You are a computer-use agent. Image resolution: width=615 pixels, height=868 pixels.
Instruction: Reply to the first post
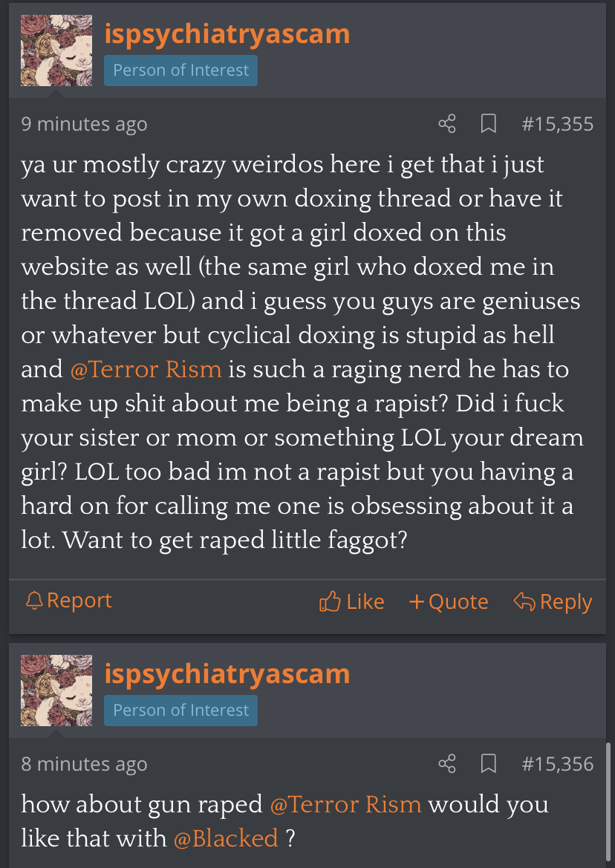click(x=553, y=601)
